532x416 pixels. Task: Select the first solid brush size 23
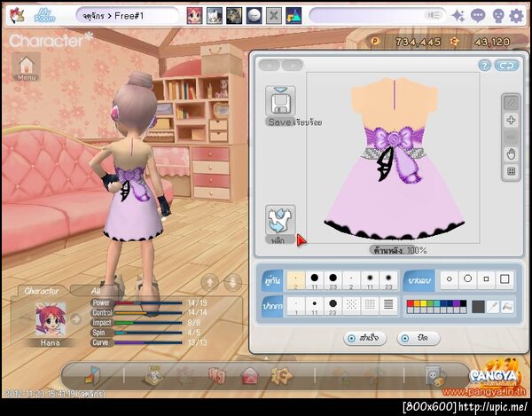tap(332, 280)
